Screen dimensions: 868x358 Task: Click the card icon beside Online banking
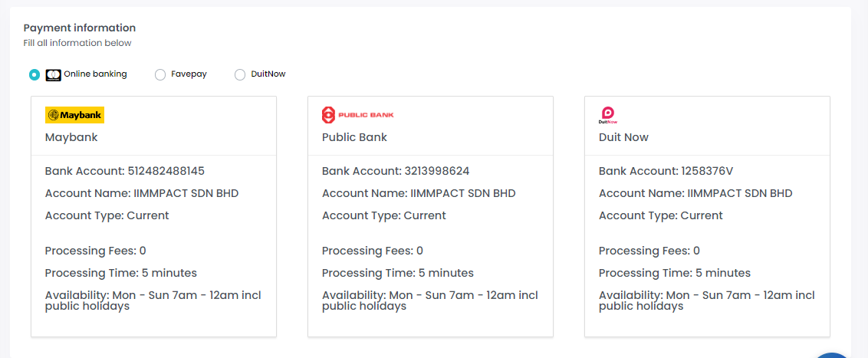53,74
